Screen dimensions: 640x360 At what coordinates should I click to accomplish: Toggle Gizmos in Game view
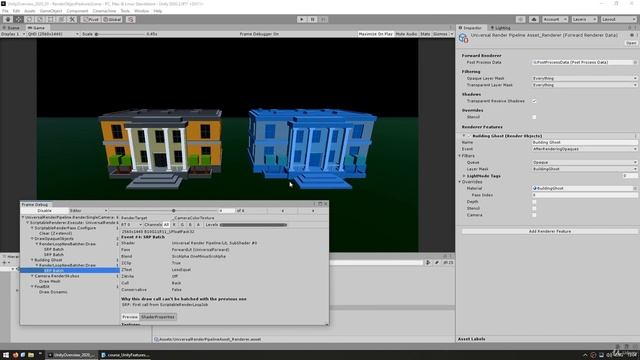(x=440, y=34)
